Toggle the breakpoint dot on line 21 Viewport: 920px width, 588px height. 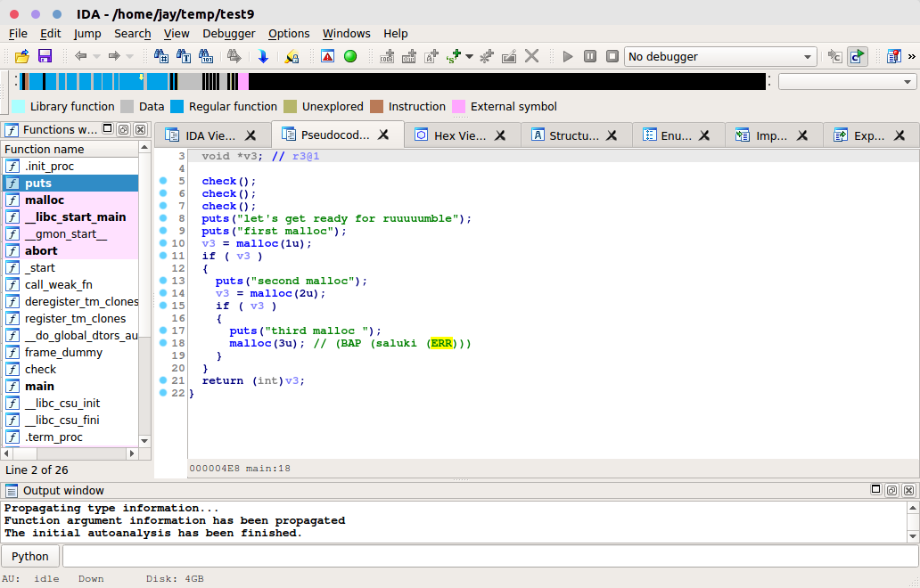click(163, 380)
